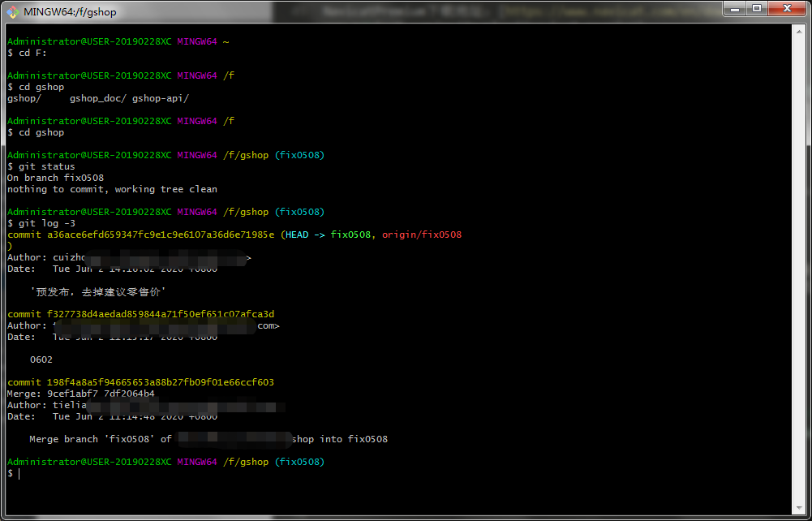The height and width of the screenshot is (521, 812).
Task: Click the 'Author: cuizh' line
Action: pyautogui.click(x=45, y=257)
